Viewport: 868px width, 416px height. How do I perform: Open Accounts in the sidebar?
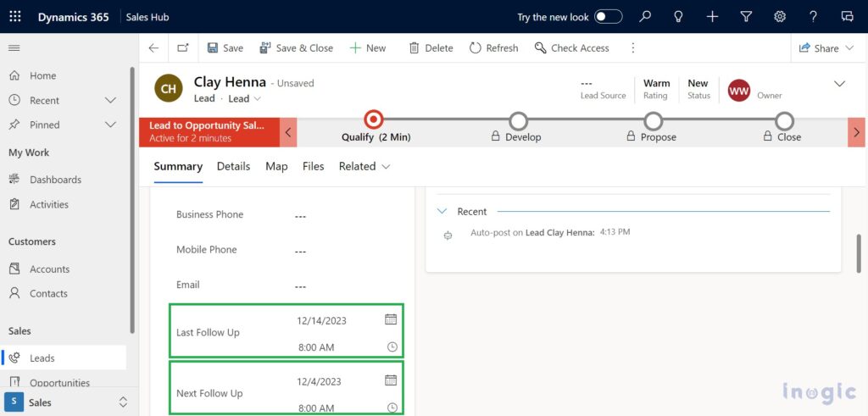(x=49, y=269)
